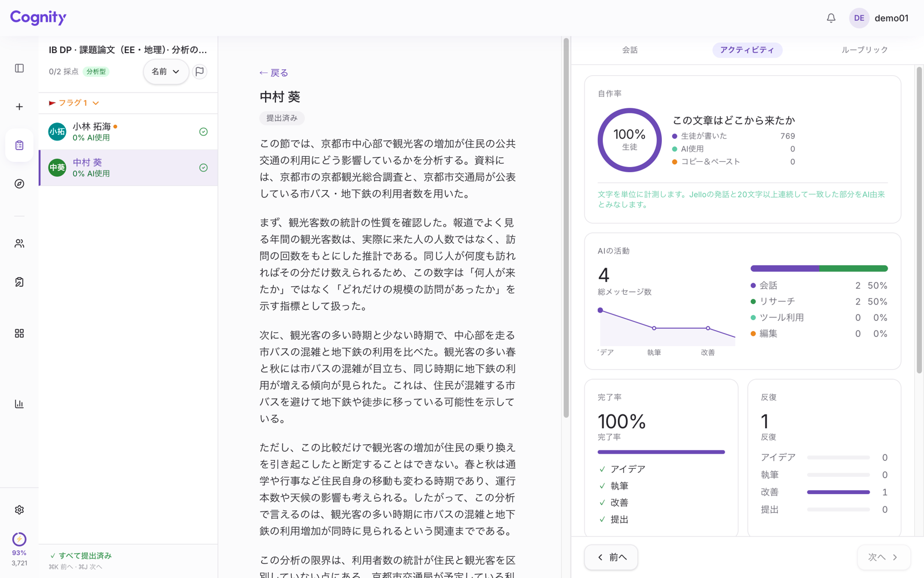Click the essay area scrollbar
924x578 pixels.
point(566,228)
